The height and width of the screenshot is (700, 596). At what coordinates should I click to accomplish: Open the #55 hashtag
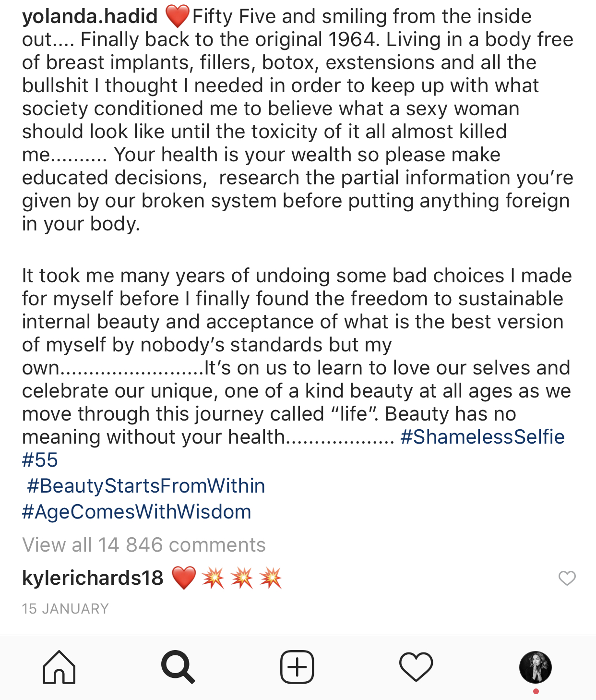(x=40, y=460)
